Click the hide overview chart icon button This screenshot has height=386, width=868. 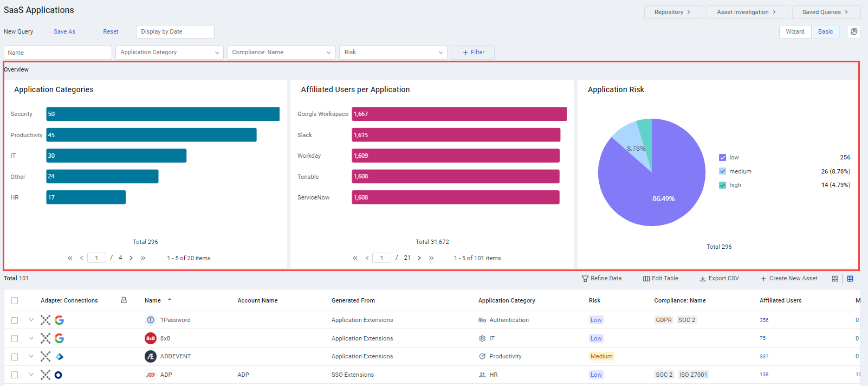pyautogui.click(x=853, y=31)
